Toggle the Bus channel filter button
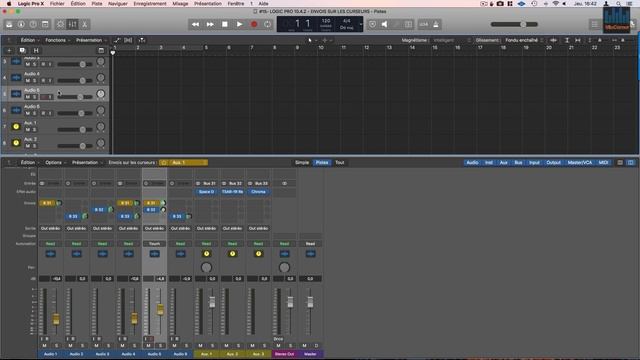This screenshot has height=360, width=640. (518, 162)
